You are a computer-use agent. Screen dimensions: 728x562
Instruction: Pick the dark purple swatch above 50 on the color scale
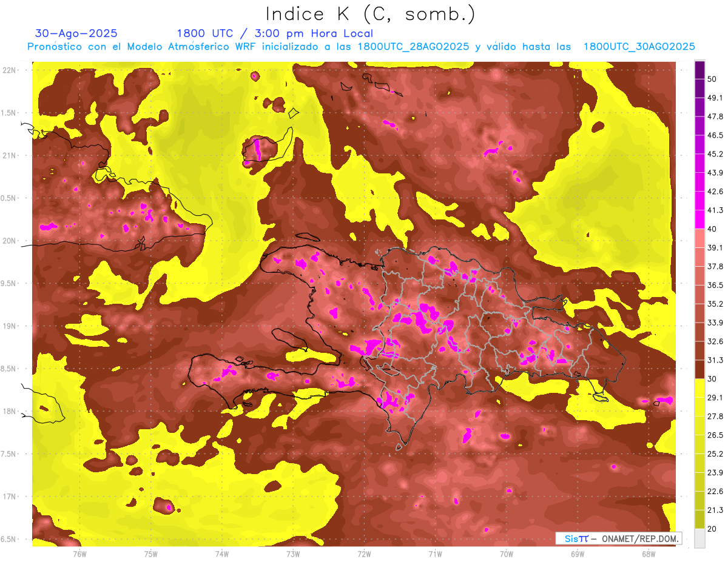(x=699, y=70)
